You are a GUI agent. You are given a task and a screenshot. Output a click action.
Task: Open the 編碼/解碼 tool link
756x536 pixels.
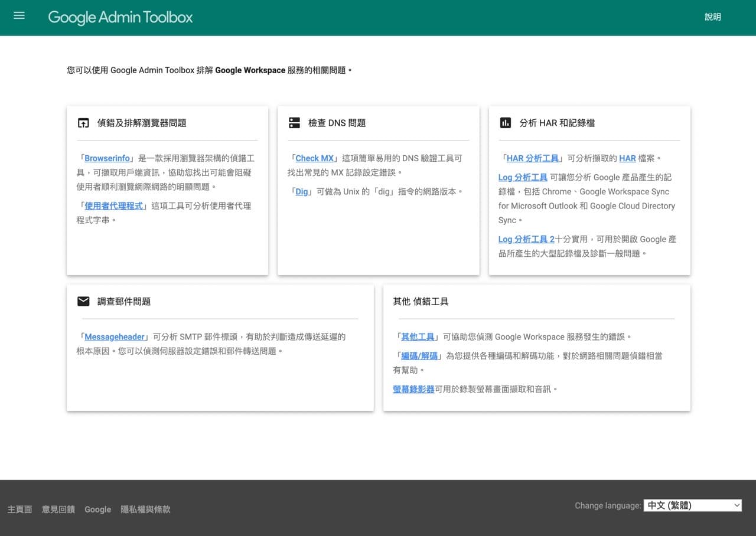point(419,355)
